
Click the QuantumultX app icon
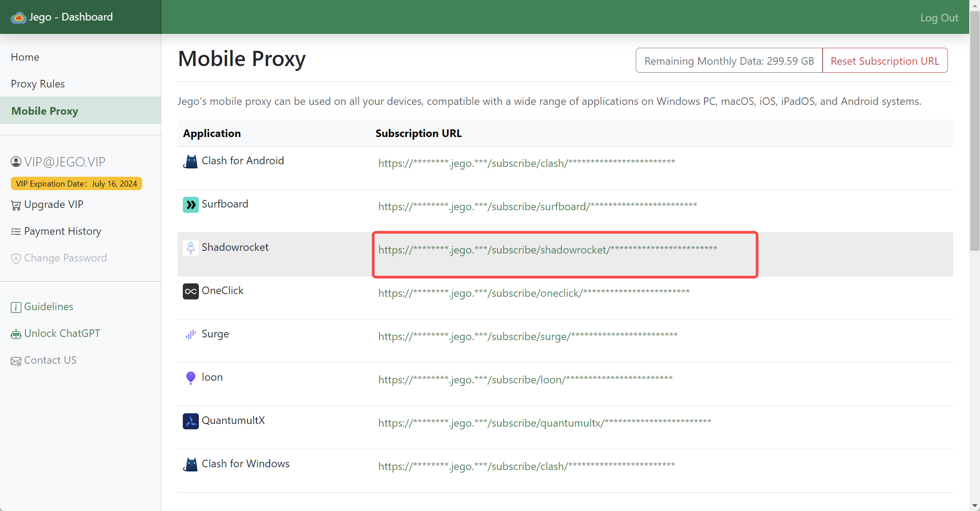tap(190, 421)
